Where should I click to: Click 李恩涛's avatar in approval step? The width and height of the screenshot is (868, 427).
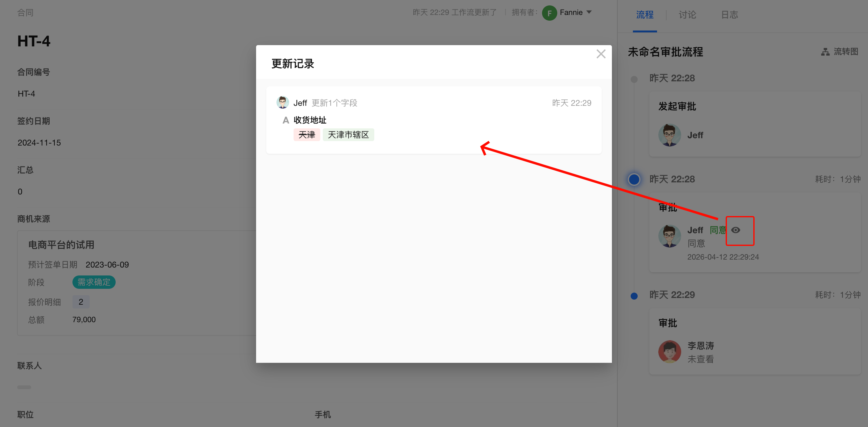(669, 351)
